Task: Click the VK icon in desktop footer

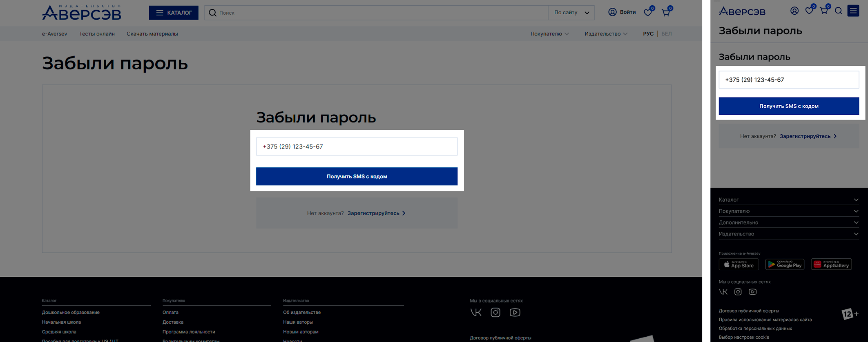Action: 476,312
